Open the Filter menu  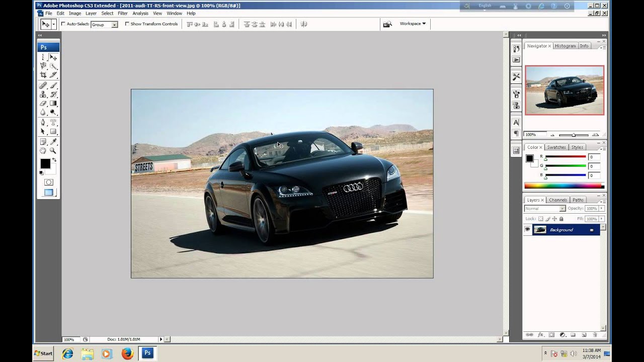(123, 13)
